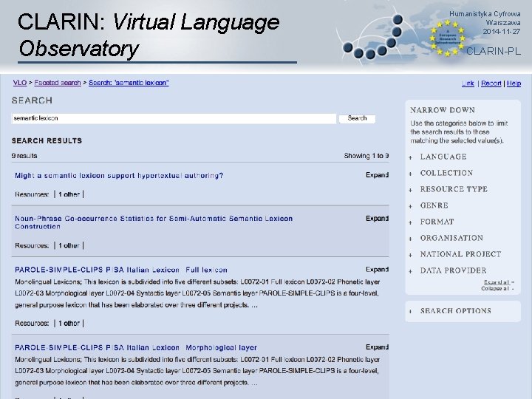Expand the Data Provider facet
The height and width of the screenshot is (399, 532).
click(x=453, y=270)
